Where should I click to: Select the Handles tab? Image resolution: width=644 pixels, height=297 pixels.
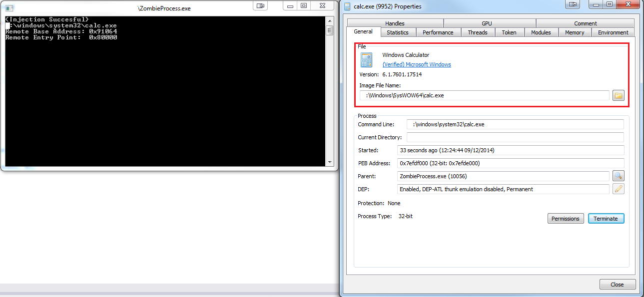tap(395, 23)
